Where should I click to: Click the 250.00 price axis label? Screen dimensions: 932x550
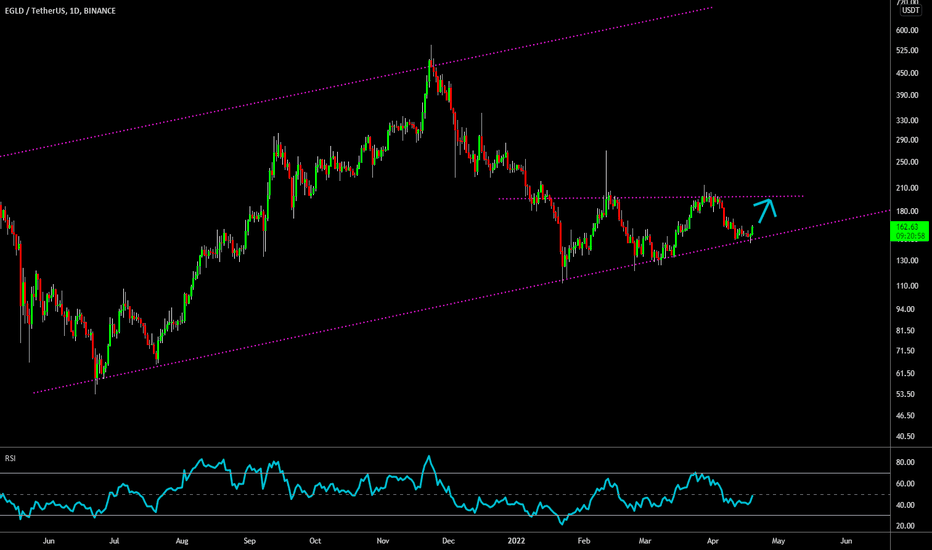coord(907,162)
